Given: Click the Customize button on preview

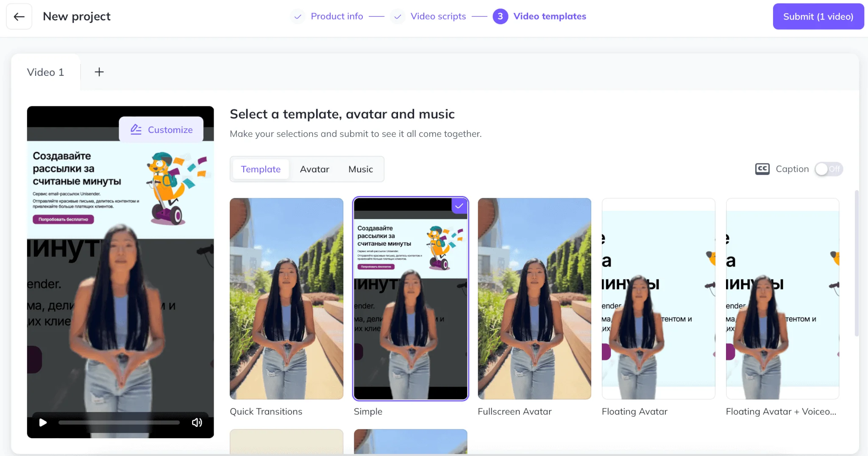Looking at the screenshot, I should [161, 130].
